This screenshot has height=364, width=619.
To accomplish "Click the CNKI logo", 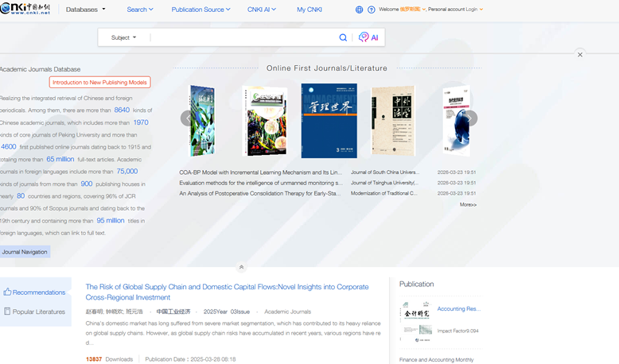I will [25, 9].
